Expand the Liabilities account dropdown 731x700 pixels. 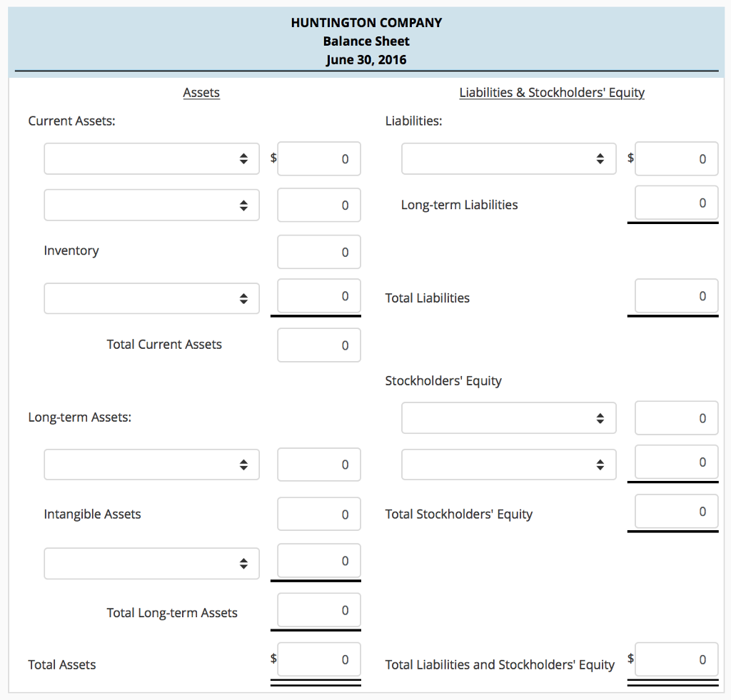coord(508,158)
